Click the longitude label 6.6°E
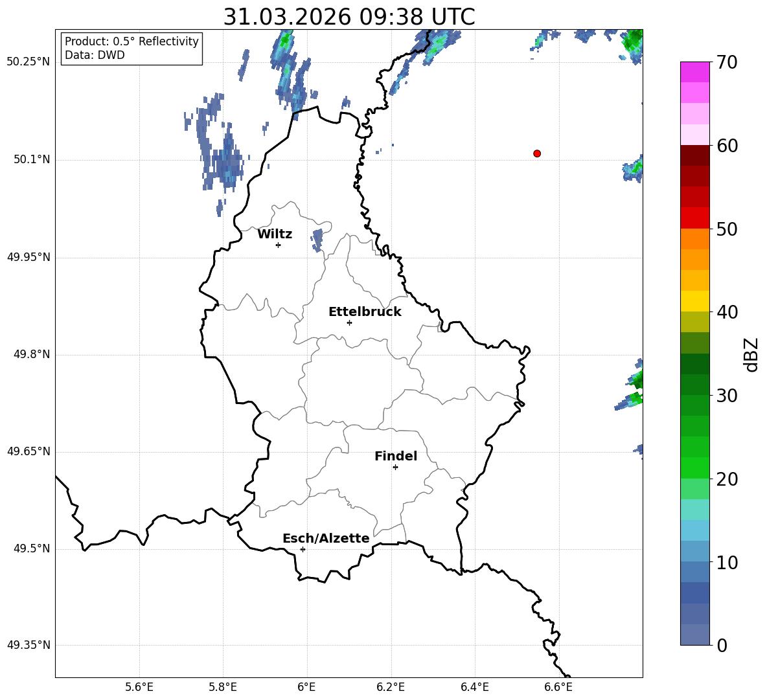Viewport: 767px width, 700px height. tap(558, 688)
